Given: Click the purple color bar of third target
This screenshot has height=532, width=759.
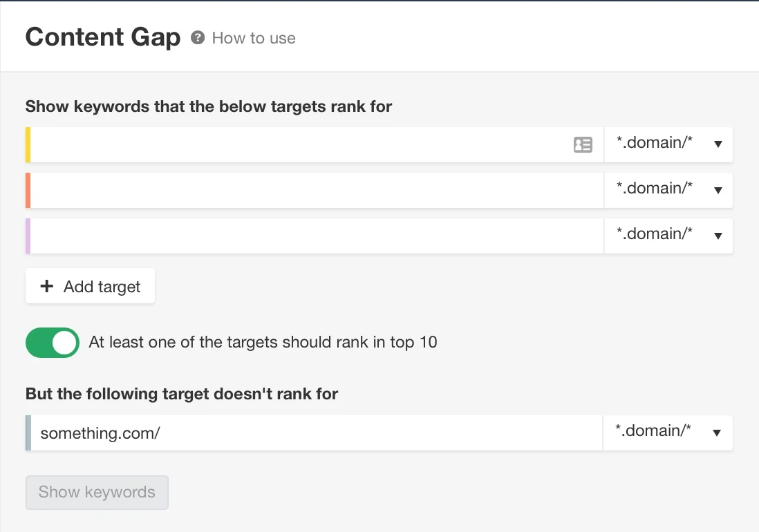Looking at the screenshot, I should click(28, 236).
